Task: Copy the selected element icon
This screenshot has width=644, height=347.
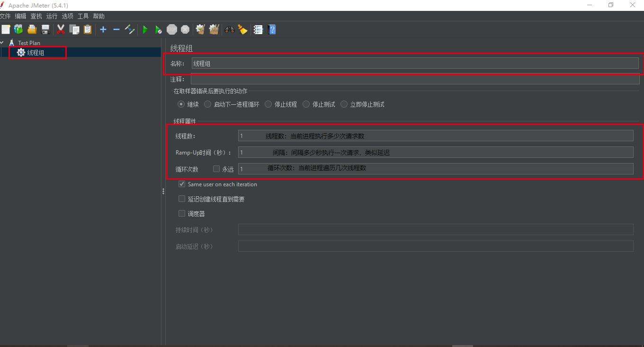Action: 74,29
